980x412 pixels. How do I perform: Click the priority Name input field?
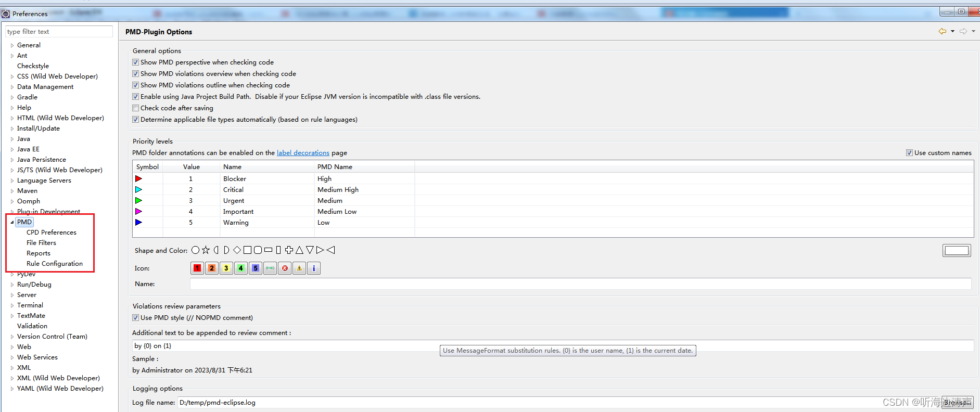(581, 284)
